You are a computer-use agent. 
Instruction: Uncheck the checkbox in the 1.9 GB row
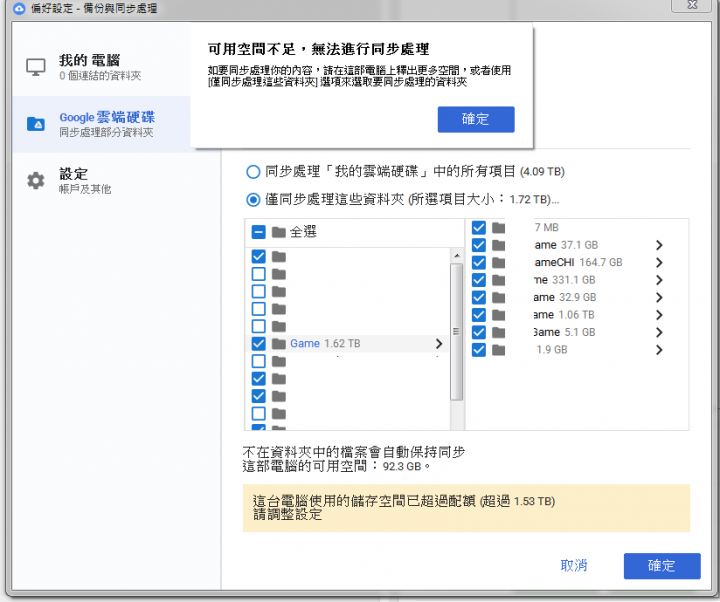coord(478,350)
